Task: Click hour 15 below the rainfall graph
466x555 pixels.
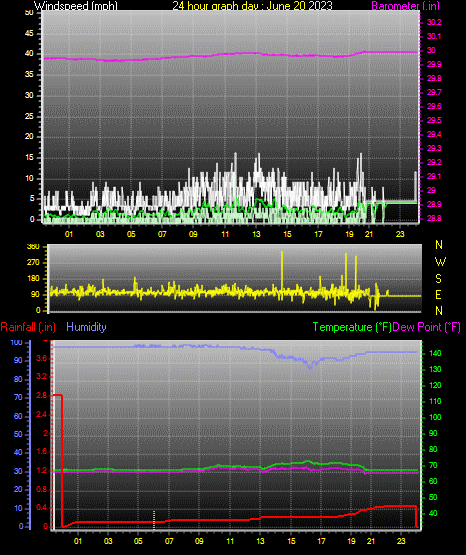Action: [291, 541]
